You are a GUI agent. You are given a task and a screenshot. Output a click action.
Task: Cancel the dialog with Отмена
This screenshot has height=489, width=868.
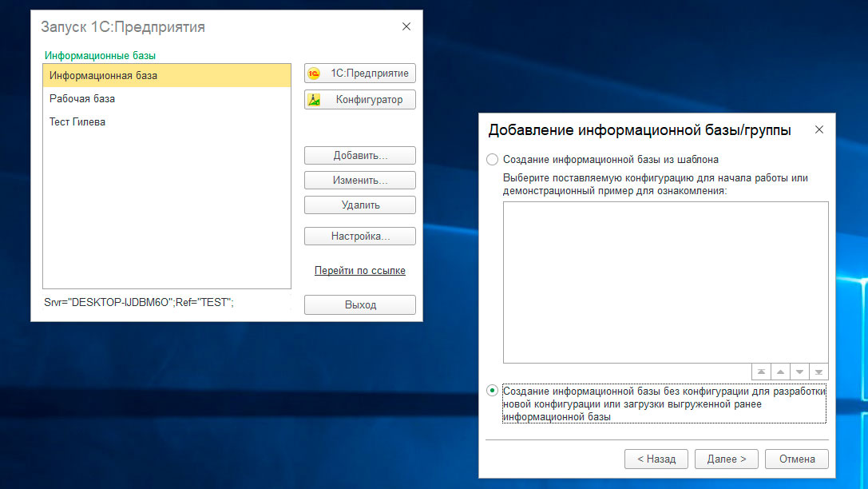pos(797,459)
